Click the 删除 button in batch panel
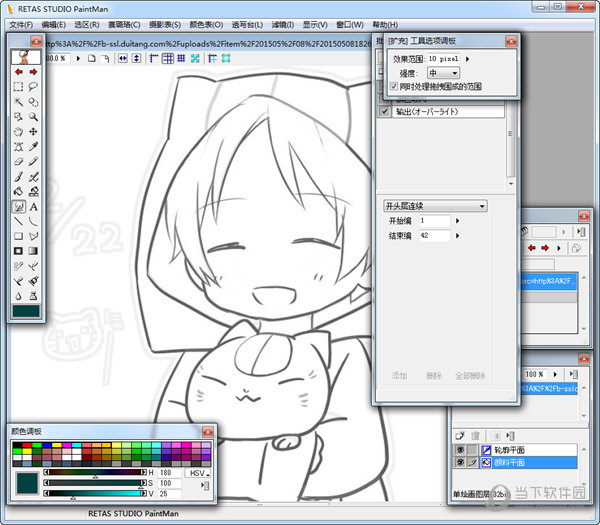Viewport: 600px width, 525px height. point(434,376)
